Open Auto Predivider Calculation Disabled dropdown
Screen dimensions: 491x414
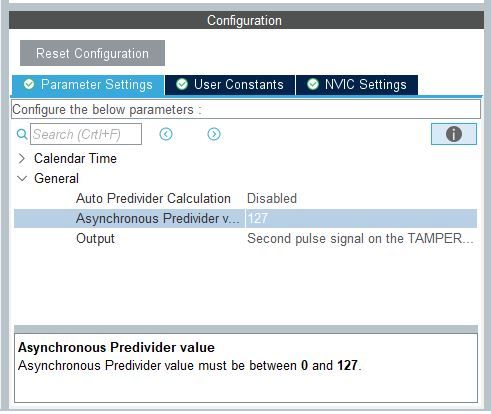tap(361, 199)
